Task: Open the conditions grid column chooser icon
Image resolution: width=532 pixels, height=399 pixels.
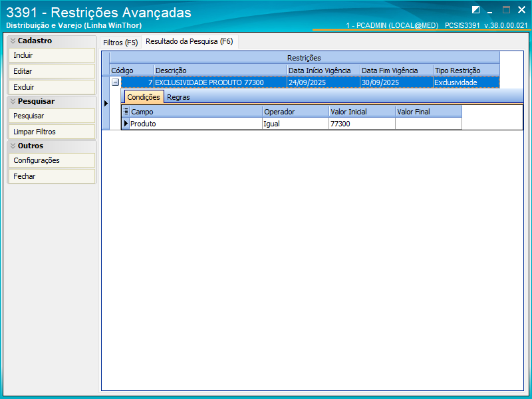Action: [x=126, y=111]
